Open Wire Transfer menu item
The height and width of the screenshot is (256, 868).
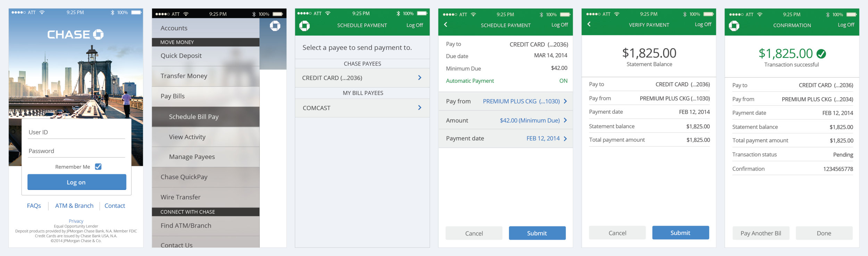pyautogui.click(x=206, y=197)
